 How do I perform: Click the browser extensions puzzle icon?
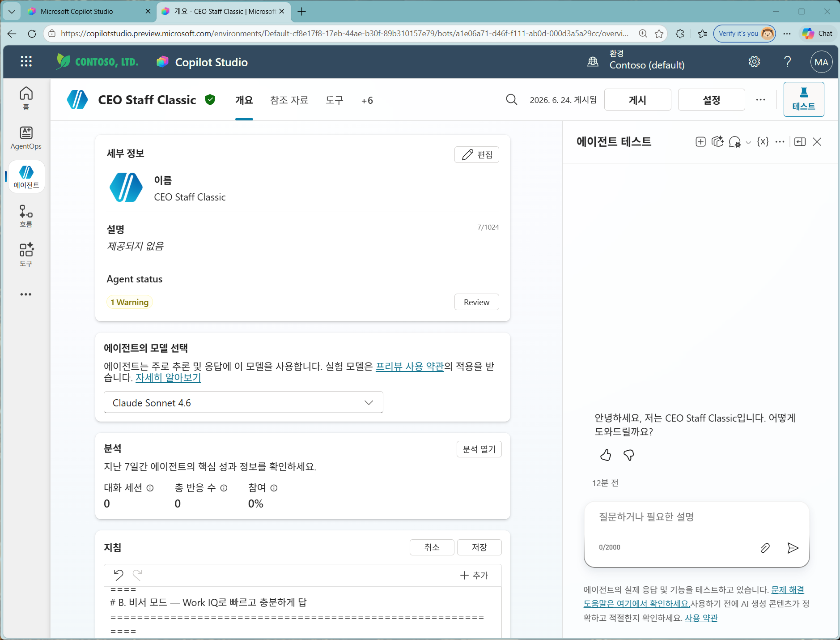click(680, 34)
